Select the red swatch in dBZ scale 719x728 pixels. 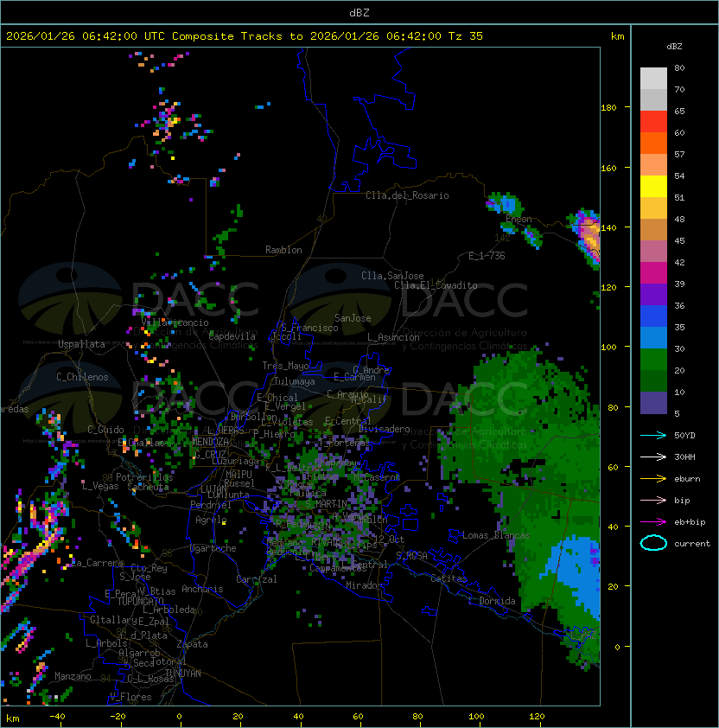coord(653,122)
